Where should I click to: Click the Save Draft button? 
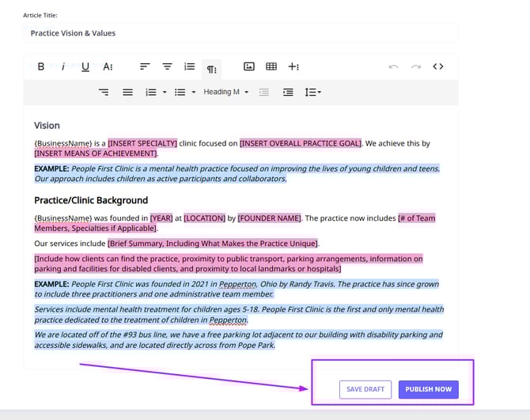[x=365, y=389]
